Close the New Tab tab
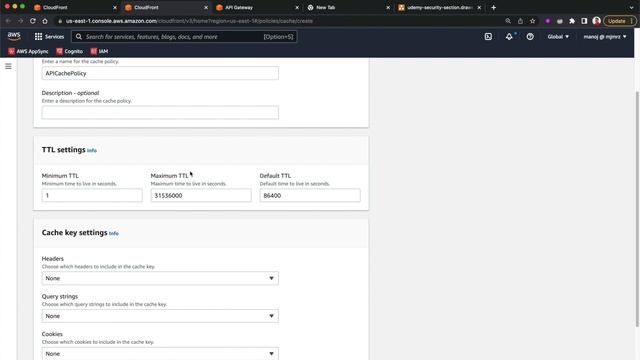 click(388, 7)
